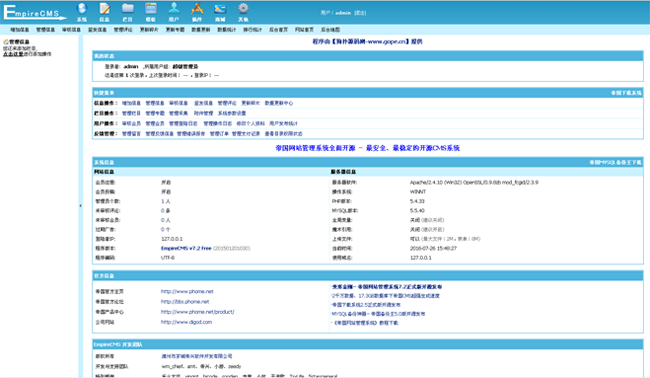Open the 管理评论 quick menu link
Viewport: 650px width, 378px height.
pyautogui.click(x=227, y=103)
